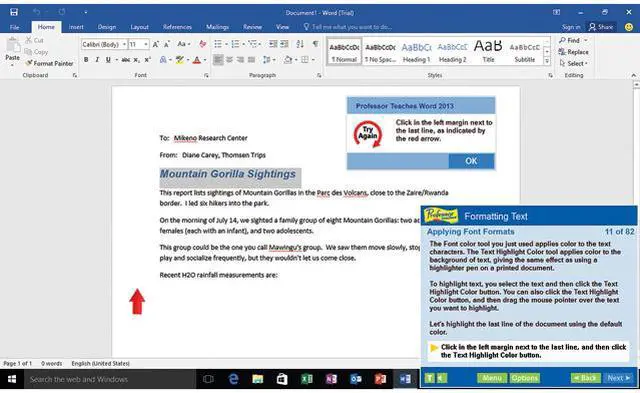
Task: Click the Copy button
Action: click(x=36, y=52)
